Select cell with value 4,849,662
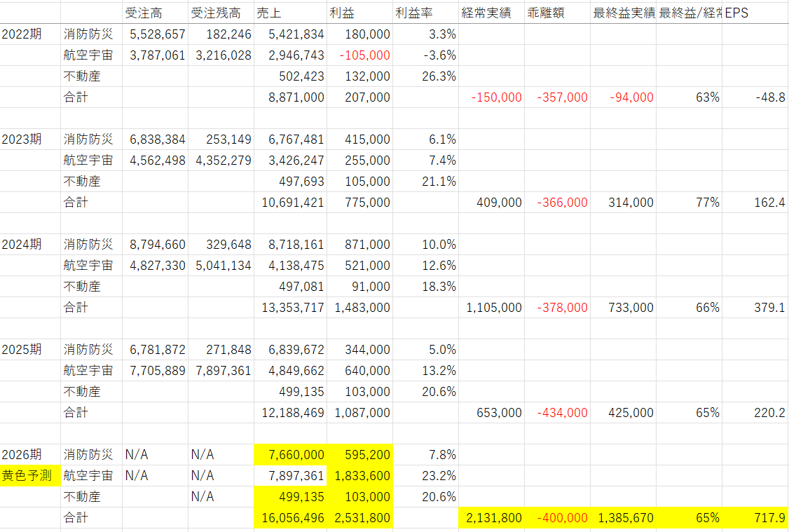The image size is (789, 532). coord(290,371)
